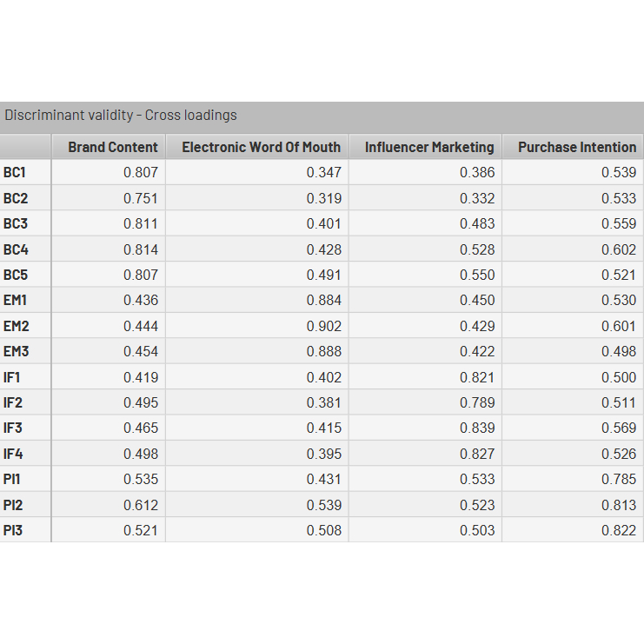The width and height of the screenshot is (644, 644).
Task: Select the BC1 row label
Action: 16,173
